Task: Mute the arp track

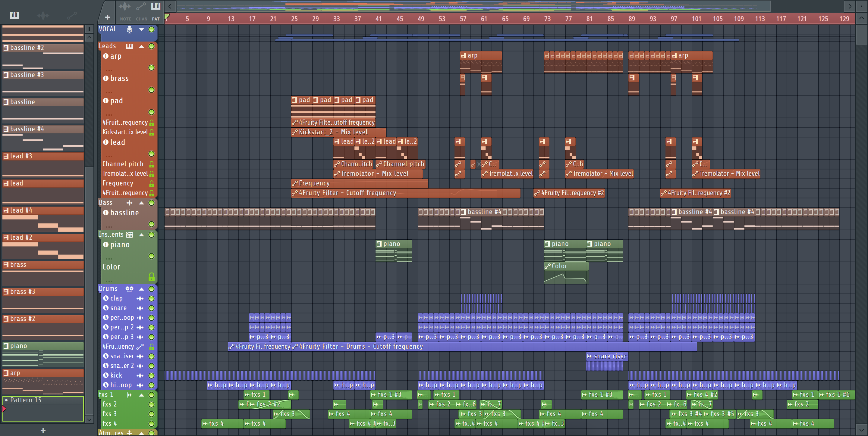Action: [x=152, y=68]
